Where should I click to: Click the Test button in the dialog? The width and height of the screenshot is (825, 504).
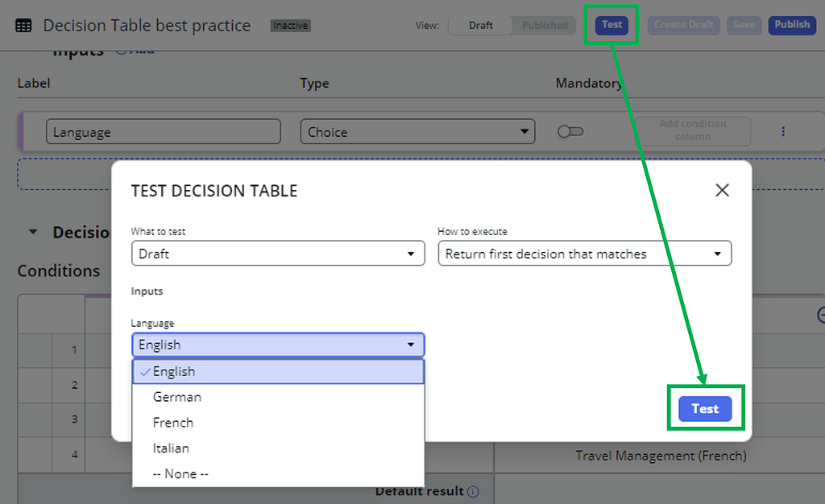pyautogui.click(x=705, y=409)
